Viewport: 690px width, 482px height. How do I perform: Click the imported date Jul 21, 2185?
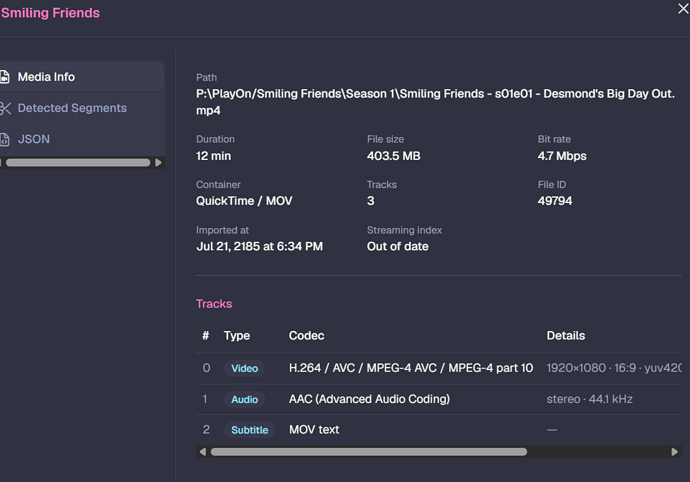tap(259, 246)
